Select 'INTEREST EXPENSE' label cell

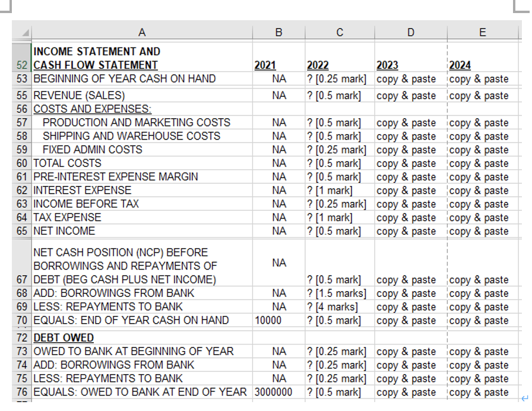point(142,191)
